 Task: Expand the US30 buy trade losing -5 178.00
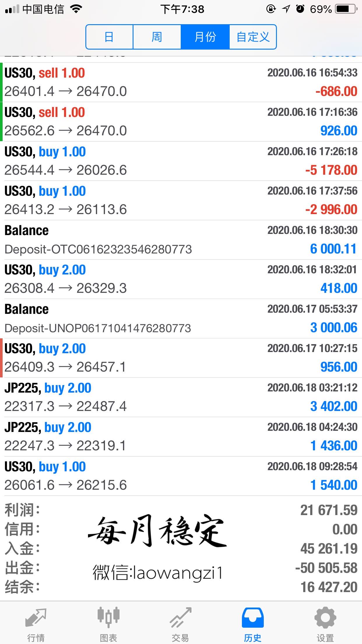181,161
